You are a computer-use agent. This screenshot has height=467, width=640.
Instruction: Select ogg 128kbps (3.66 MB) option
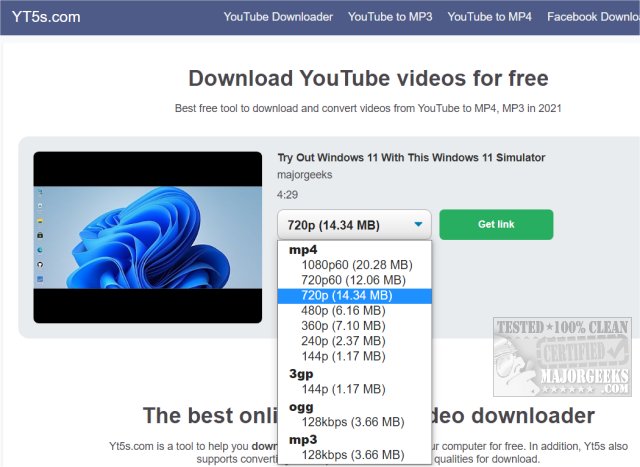(x=354, y=422)
